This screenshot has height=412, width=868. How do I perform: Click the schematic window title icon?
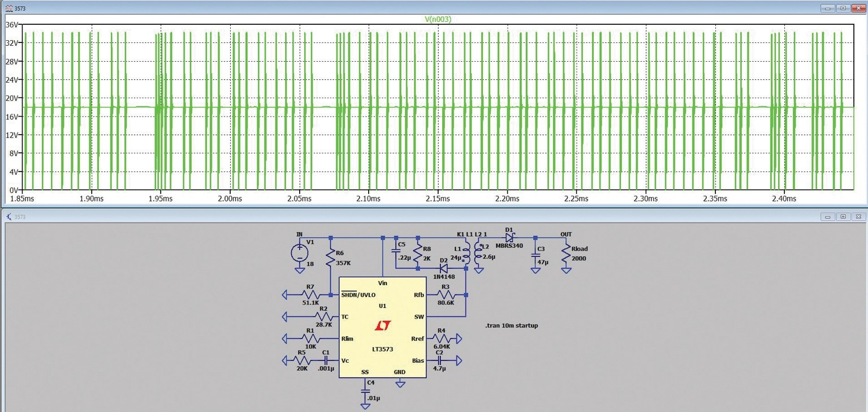coord(7,217)
